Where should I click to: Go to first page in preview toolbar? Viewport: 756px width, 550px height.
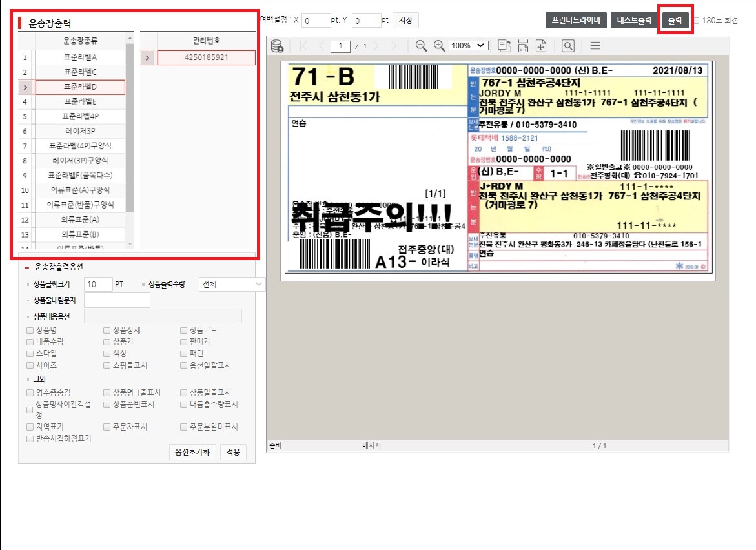303,46
